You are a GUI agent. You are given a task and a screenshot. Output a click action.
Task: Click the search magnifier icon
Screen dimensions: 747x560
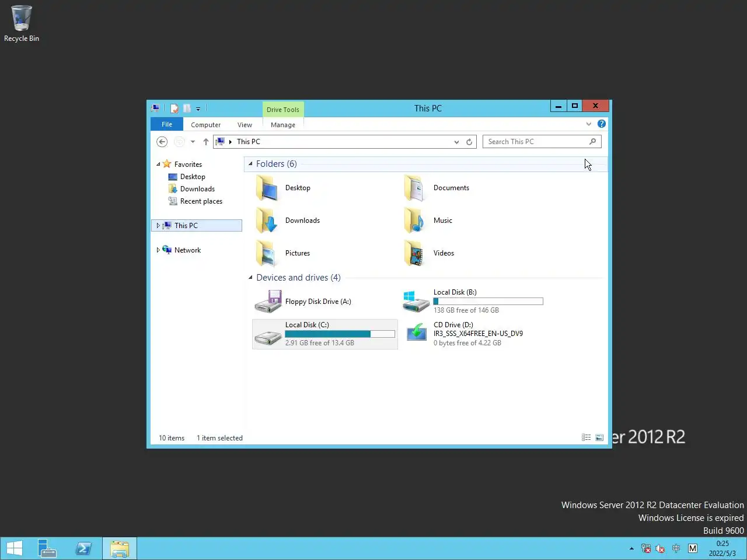[x=592, y=142]
